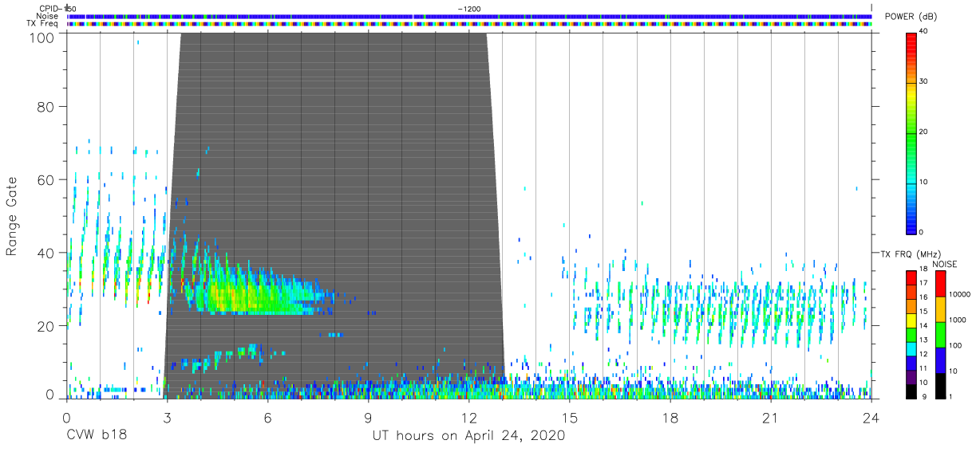
Task: Click the '0' tick on power scale
Action: coord(922,233)
